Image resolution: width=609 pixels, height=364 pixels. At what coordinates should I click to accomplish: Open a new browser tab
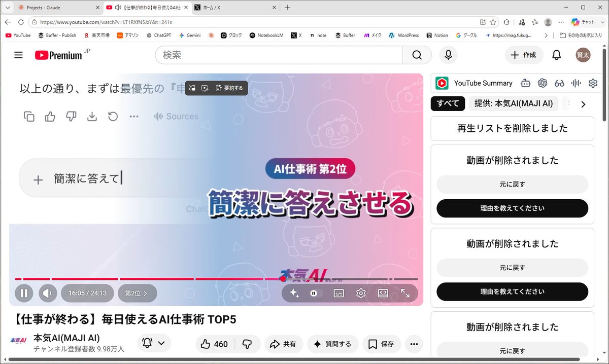click(x=287, y=8)
